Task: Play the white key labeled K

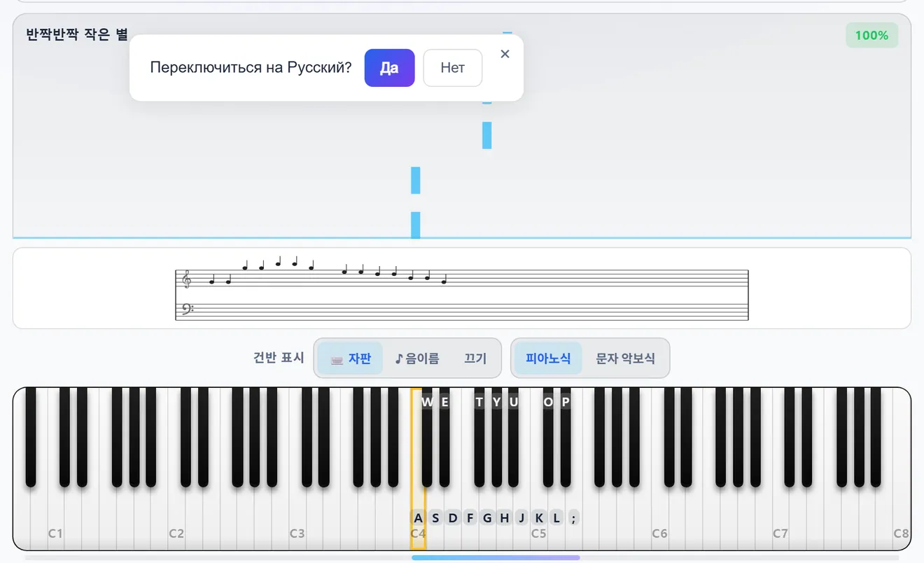Action: click(x=539, y=518)
